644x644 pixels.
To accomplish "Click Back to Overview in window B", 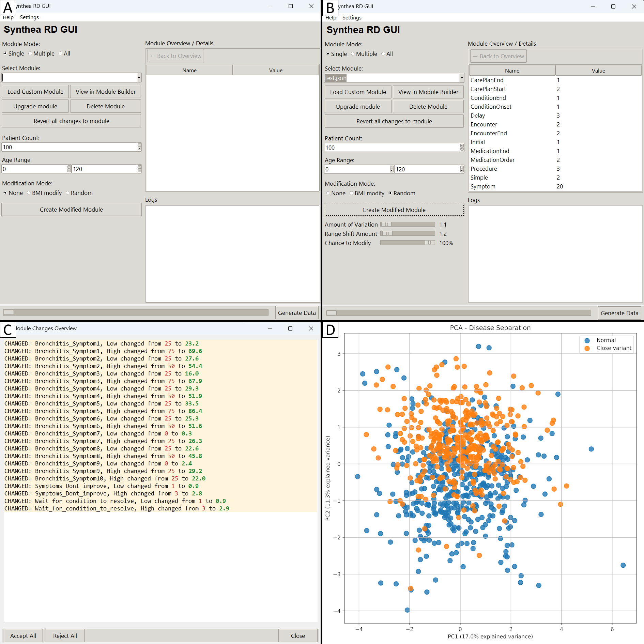I will (x=499, y=56).
